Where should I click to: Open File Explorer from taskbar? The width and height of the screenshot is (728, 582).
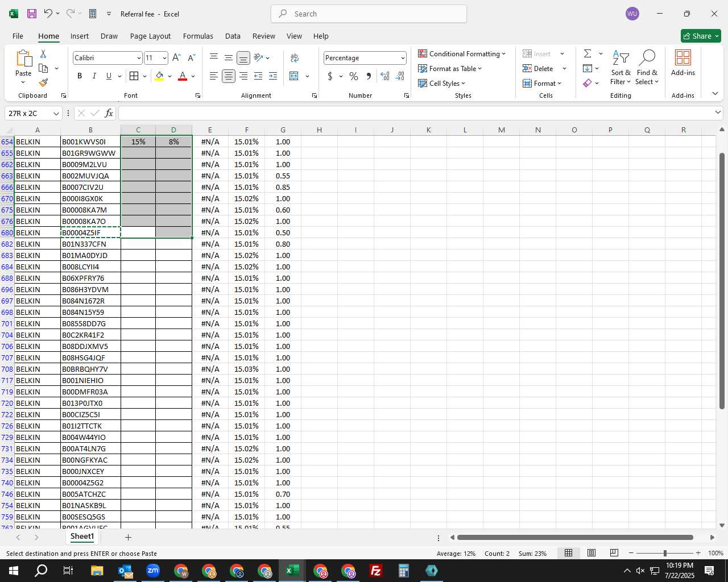(x=97, y=571)
